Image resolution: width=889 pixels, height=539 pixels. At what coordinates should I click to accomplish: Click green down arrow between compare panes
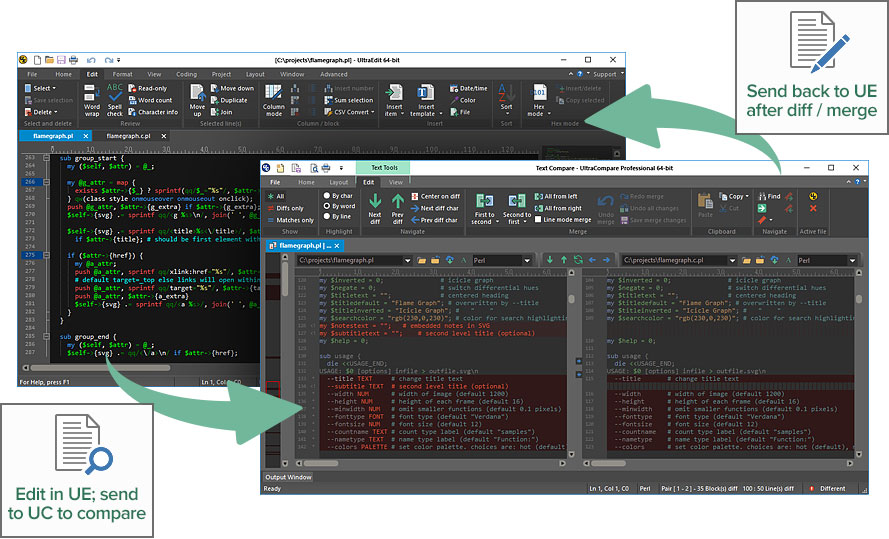549,260
